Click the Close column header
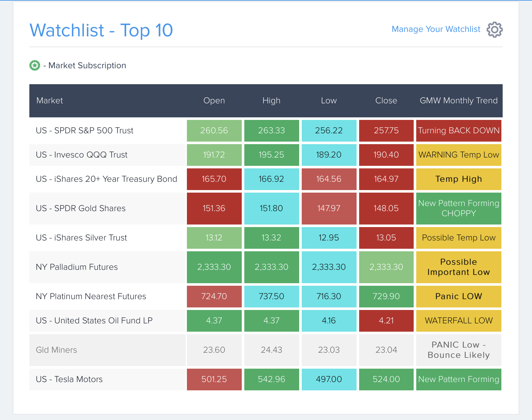The height and width of the screenshot is (420, 532). [386, 100]
